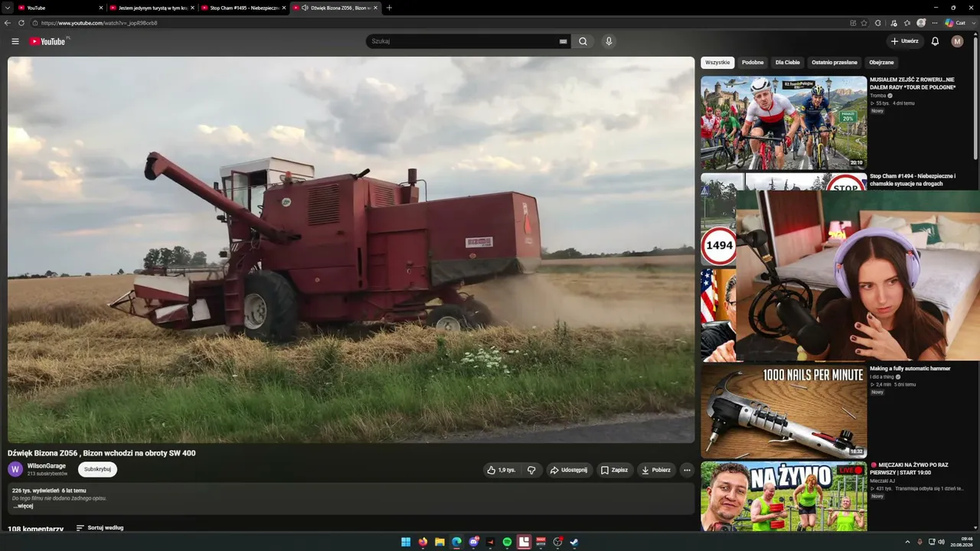Click the search magnifier button

pos(583,41)
